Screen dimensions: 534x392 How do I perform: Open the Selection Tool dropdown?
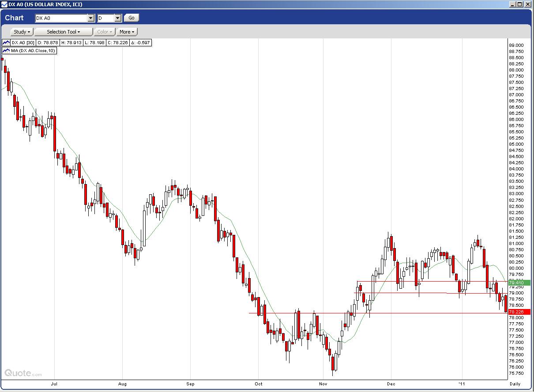[x=64, y=32]
